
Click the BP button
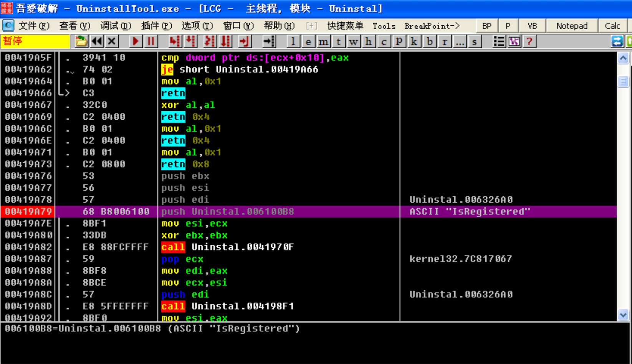pos(487,26)
